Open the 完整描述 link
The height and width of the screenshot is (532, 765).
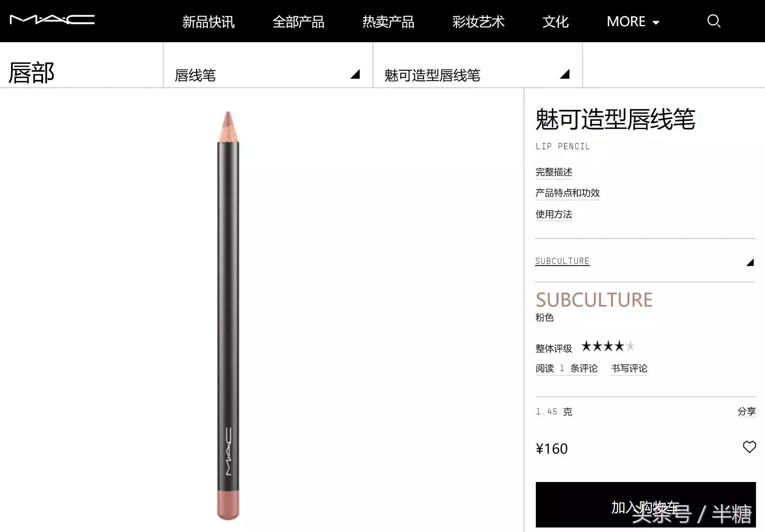(554, 172)
